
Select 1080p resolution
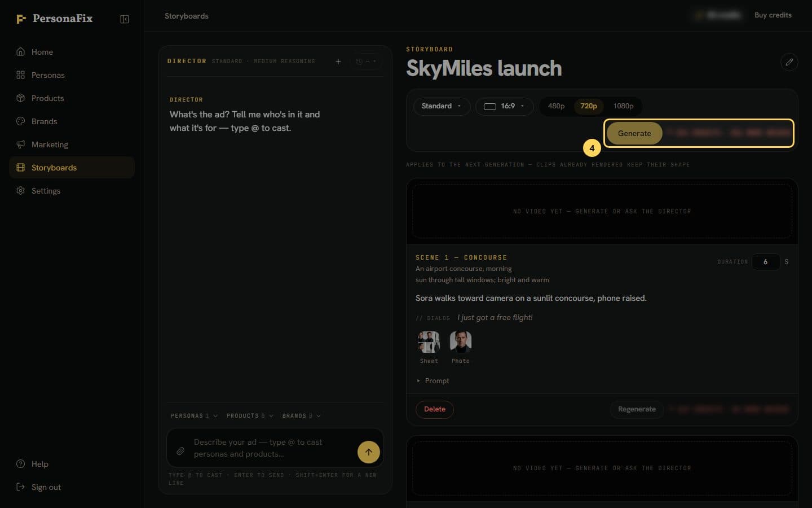pyautogui.click(x=623, y=106)
